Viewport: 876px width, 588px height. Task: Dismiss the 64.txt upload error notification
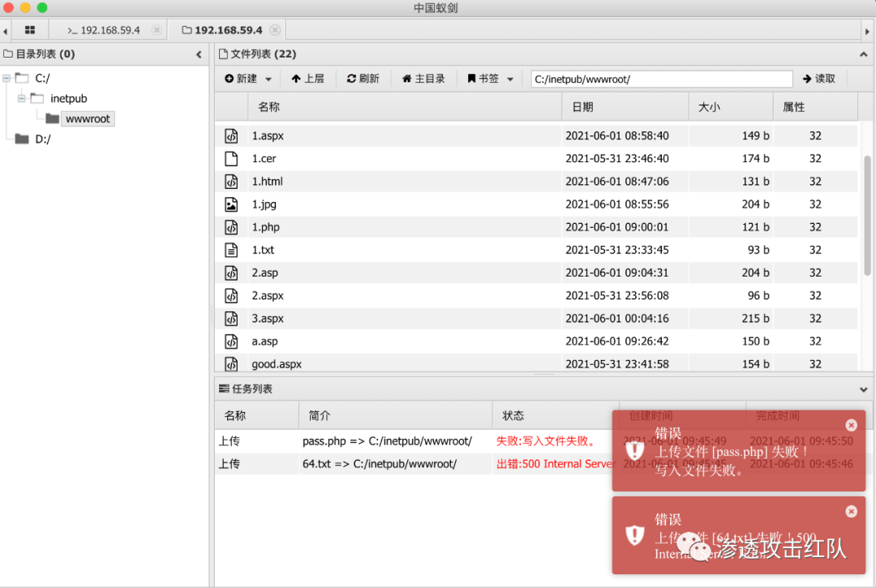[x=851, y=512]
